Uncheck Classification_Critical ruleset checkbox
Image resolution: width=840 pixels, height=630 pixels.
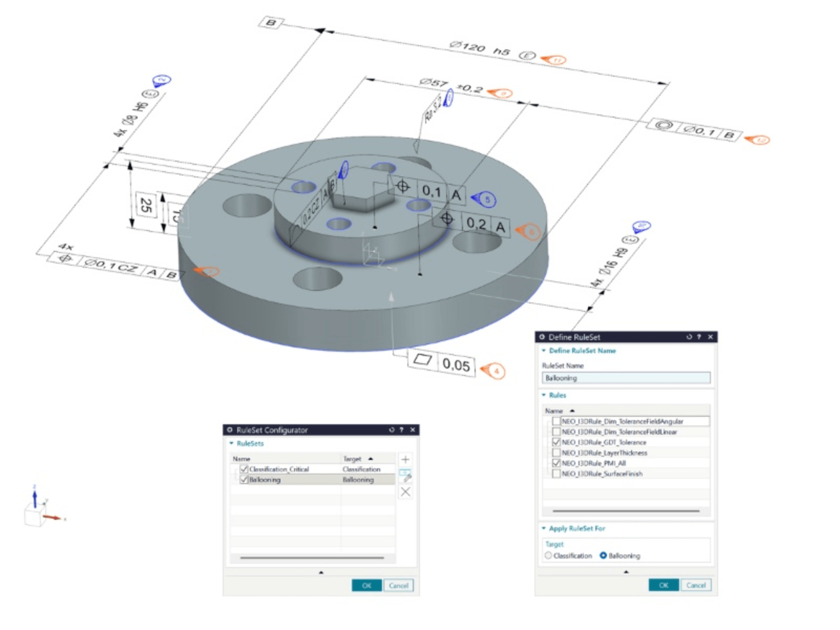244,469
